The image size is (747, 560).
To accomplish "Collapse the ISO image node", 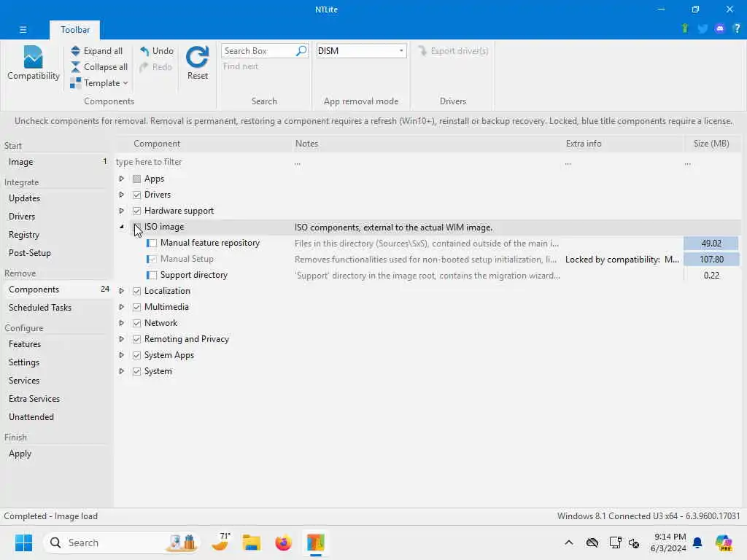I will click(x=122, y=227).
